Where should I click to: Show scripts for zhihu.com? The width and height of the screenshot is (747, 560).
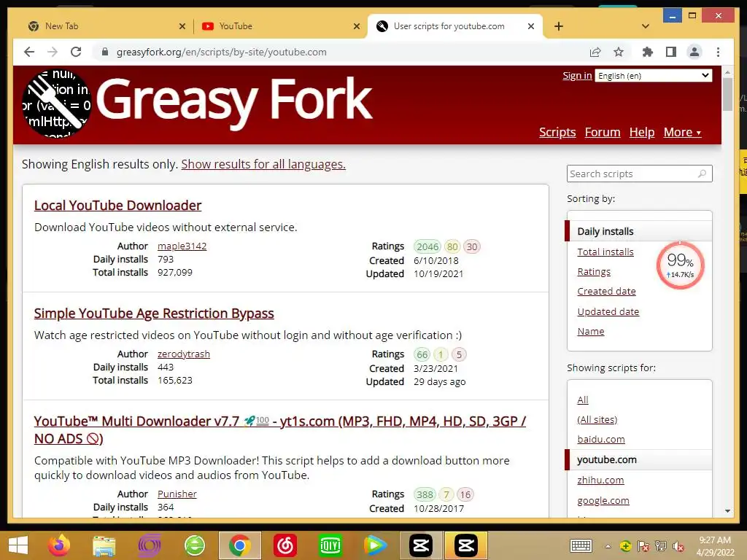pyautogui.click(x=600, y=481)
